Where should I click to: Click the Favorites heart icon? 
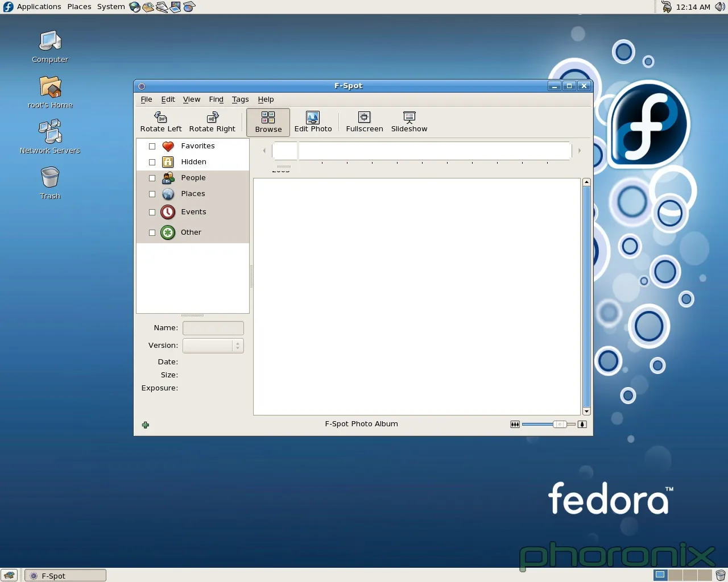168,146
